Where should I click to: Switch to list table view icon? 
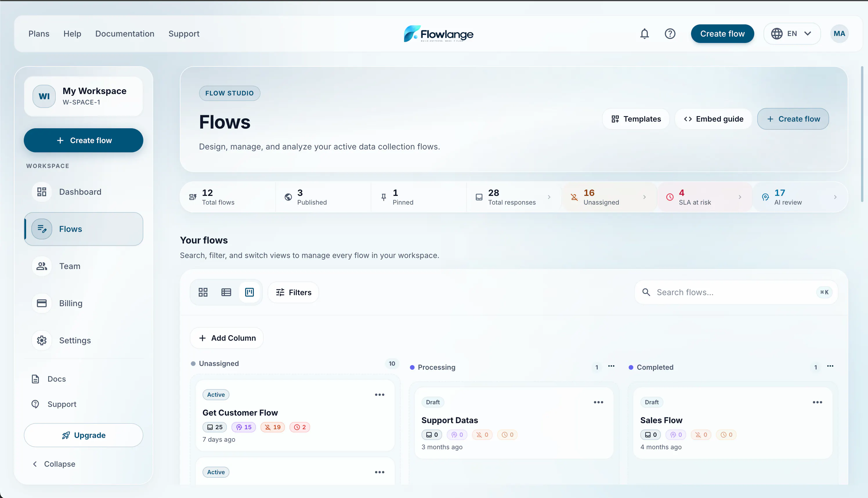click(226, 292)
